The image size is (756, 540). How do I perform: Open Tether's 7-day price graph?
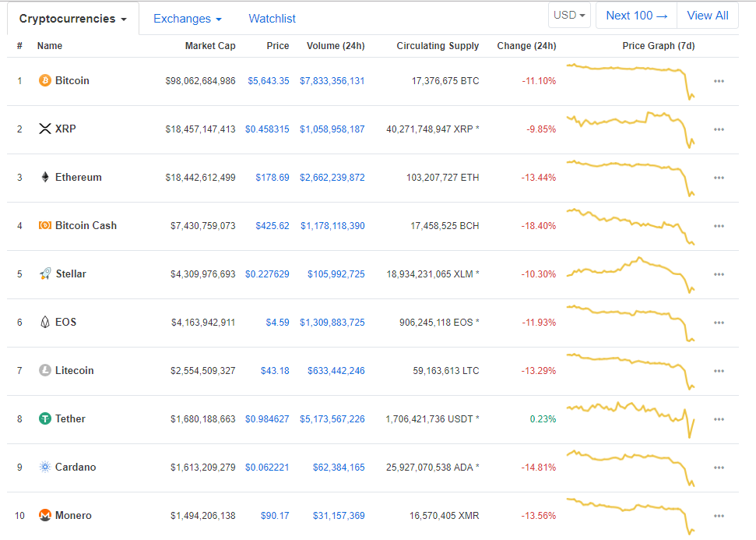click(631, 418)
